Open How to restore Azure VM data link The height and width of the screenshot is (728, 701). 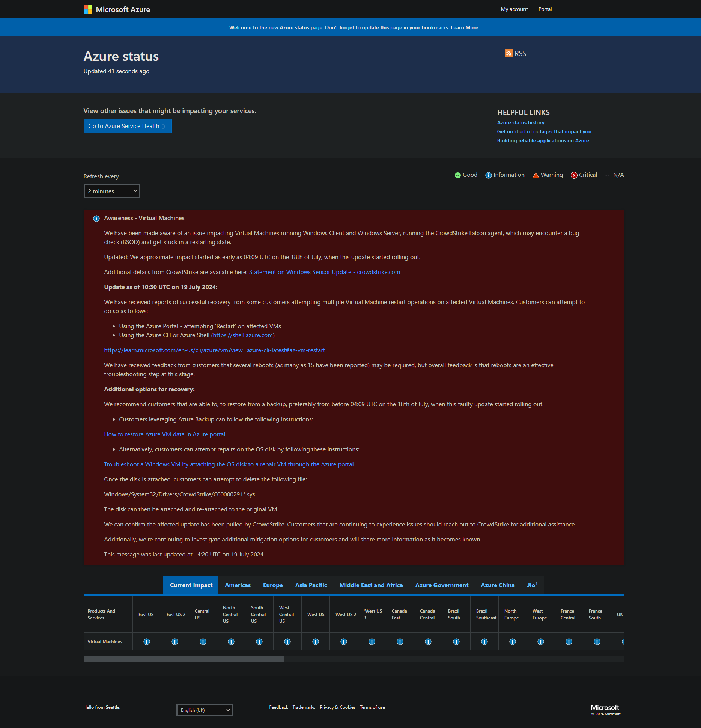[165, 434]
